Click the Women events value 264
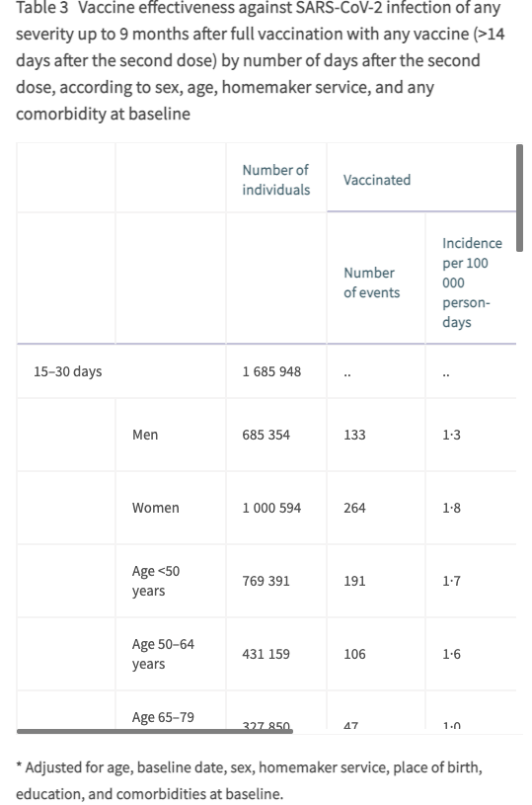The width and height of the screenshot is (532, 805). pyautogui.click(x=354, y=508)
